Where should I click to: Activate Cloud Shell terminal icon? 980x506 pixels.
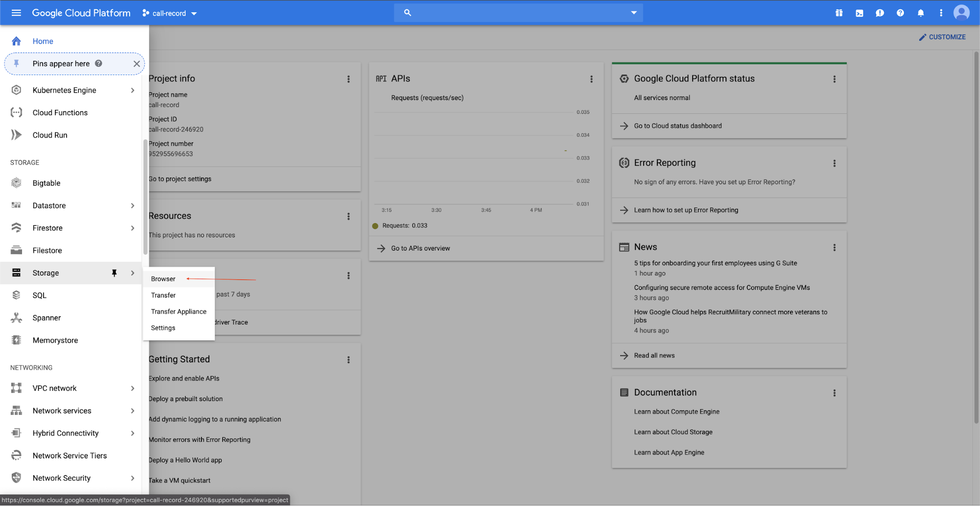point(859,13)
